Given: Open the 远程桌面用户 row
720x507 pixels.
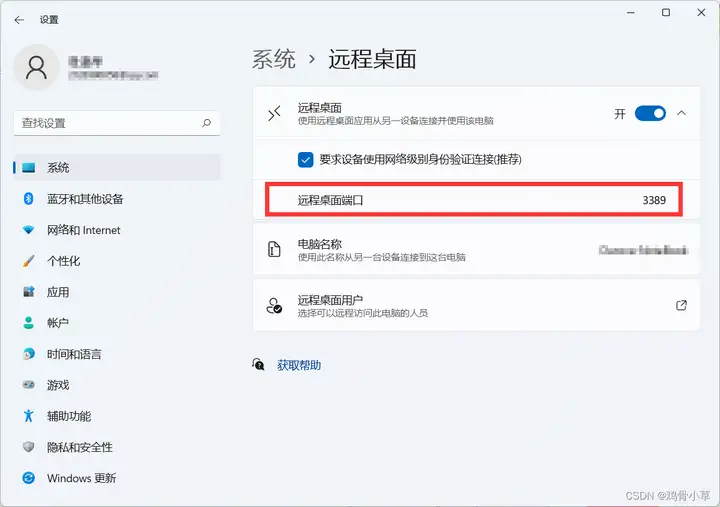Looking at the screenshot, I should pos(476,305).
